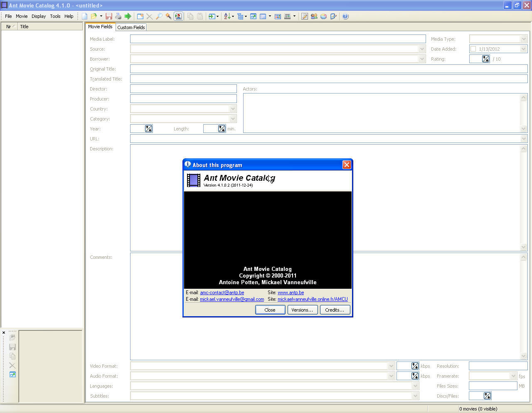The height and width of the screenshot is (413, 532).
Task: Open the sort order dropdown arrow
Action: coord(233,17)
